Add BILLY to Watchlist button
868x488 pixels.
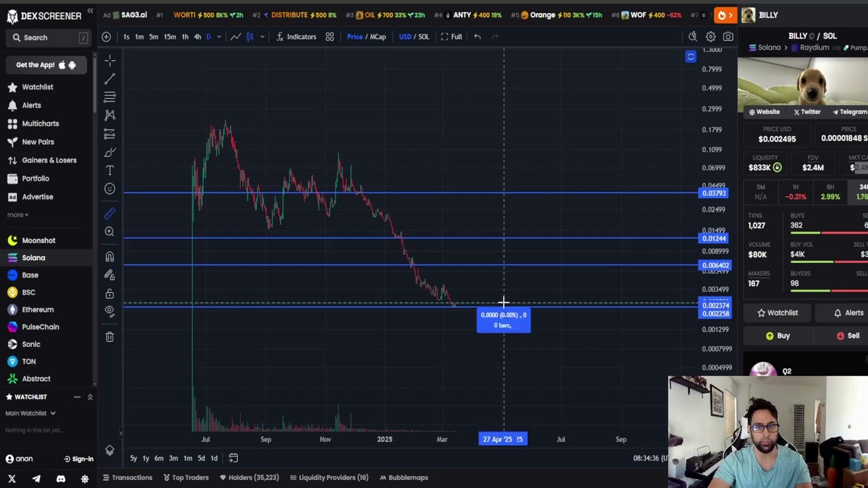[777, 313]
